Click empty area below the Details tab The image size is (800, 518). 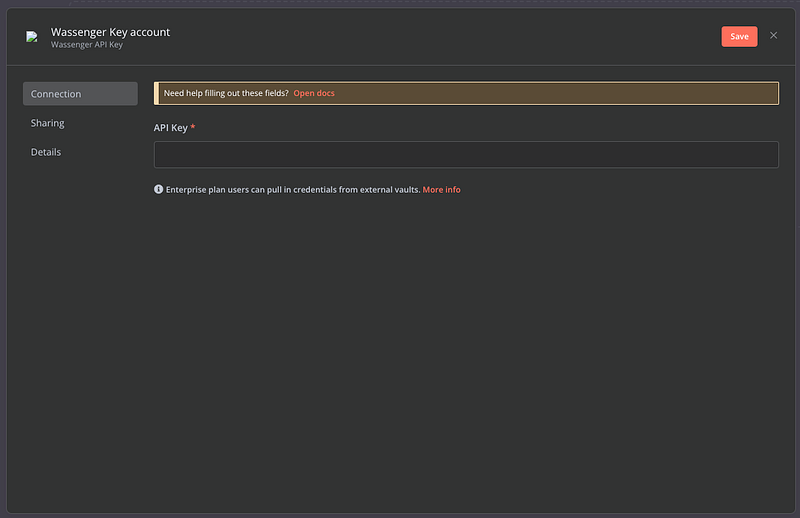pos(80,300)
